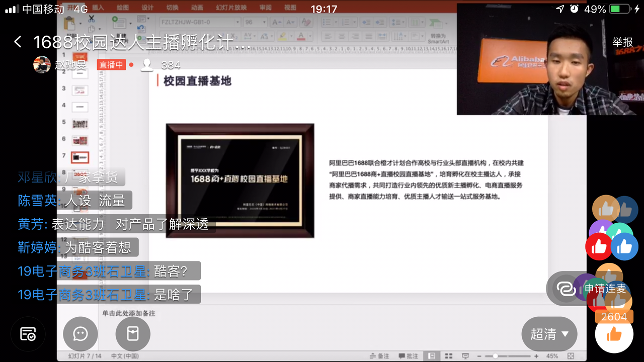Adjust the zoom slider near 45%
Viewport: 644px width, 362px height.
point(496,355)
